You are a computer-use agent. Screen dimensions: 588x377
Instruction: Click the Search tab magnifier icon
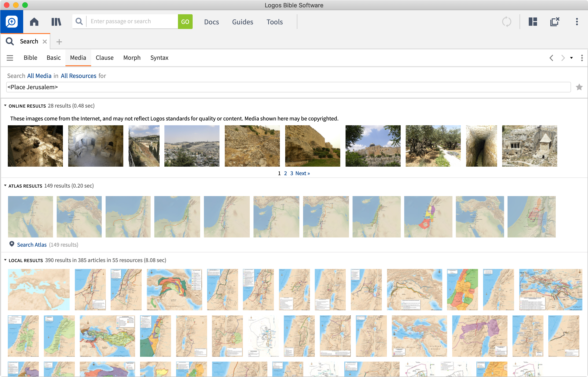point(10,41)
